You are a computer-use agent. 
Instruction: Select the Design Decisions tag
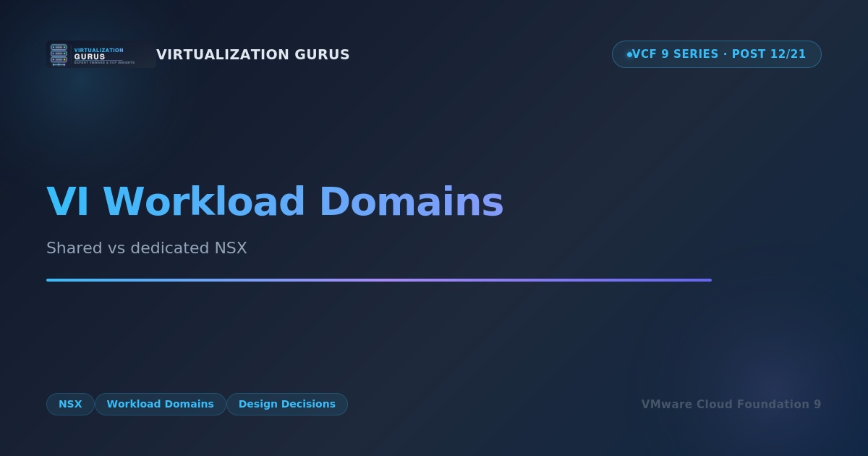click(x=287, y=404)
